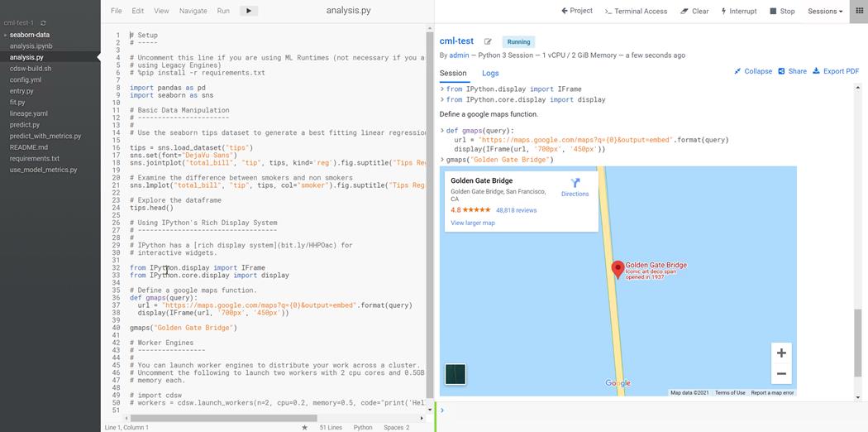Export the session as PDF
Image resolution: width=868 pixels, height=432 pixels.
click(836, 71)
